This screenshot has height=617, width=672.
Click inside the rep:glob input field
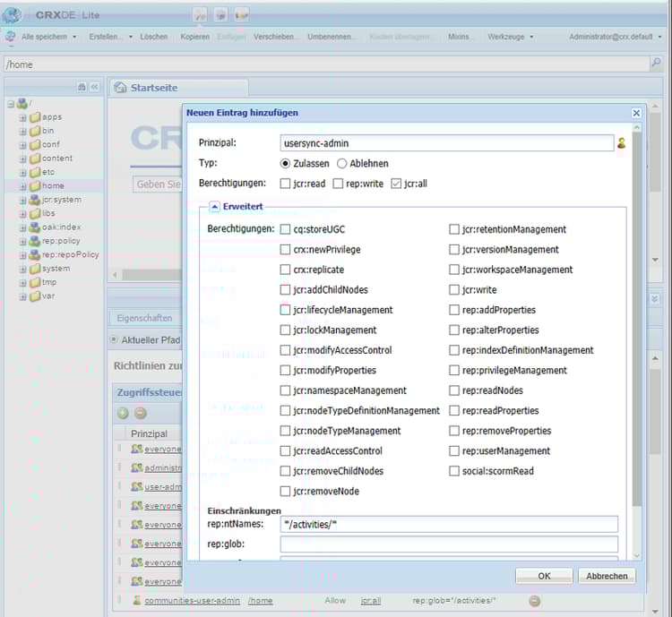pyautogui.click(x=449, y=544)
